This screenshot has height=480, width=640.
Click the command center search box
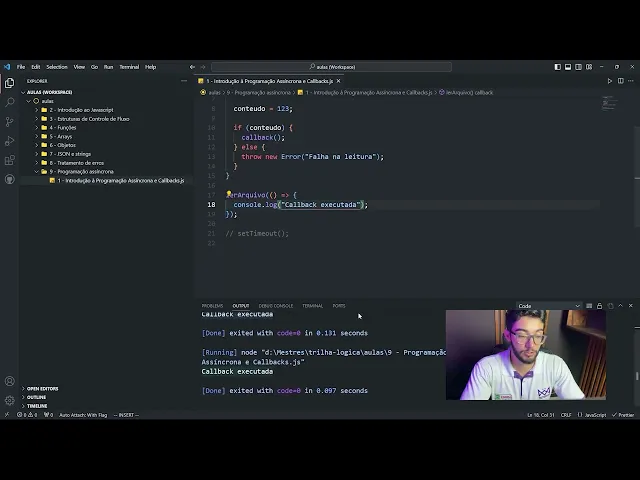click(331, 67)
